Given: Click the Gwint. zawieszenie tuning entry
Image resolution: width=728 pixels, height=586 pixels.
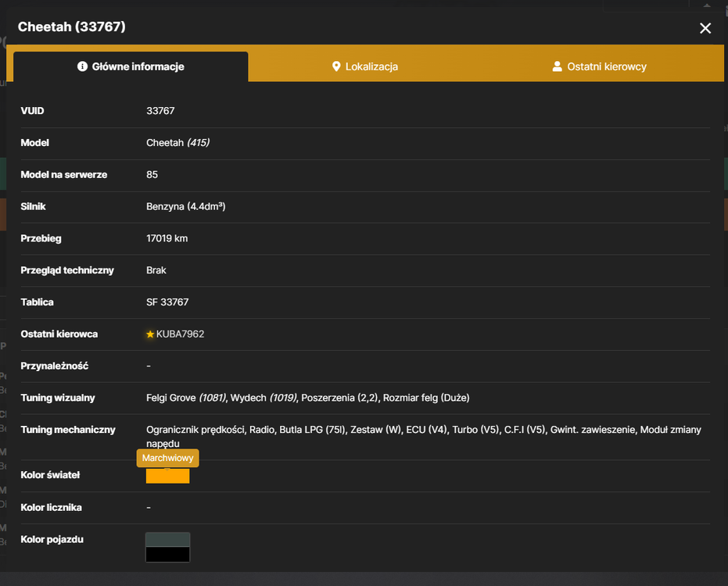Looking at the screenshot, I should tap(593, 430).
